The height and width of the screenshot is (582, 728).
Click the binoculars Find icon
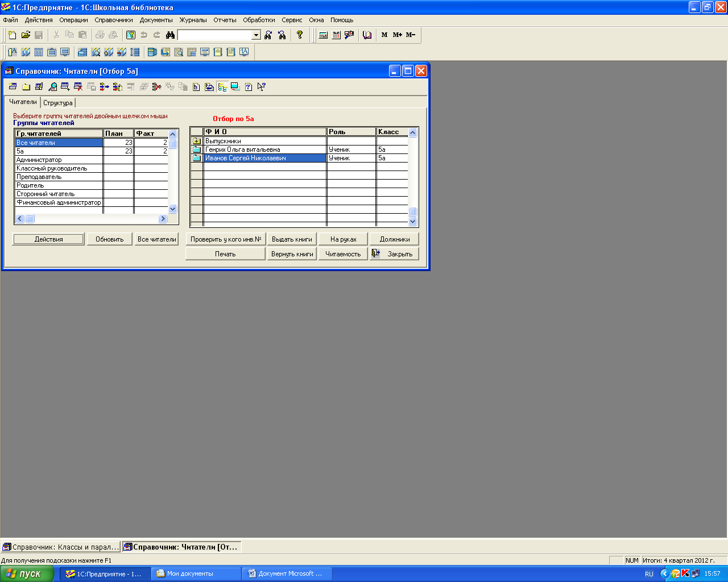[170, 35]
